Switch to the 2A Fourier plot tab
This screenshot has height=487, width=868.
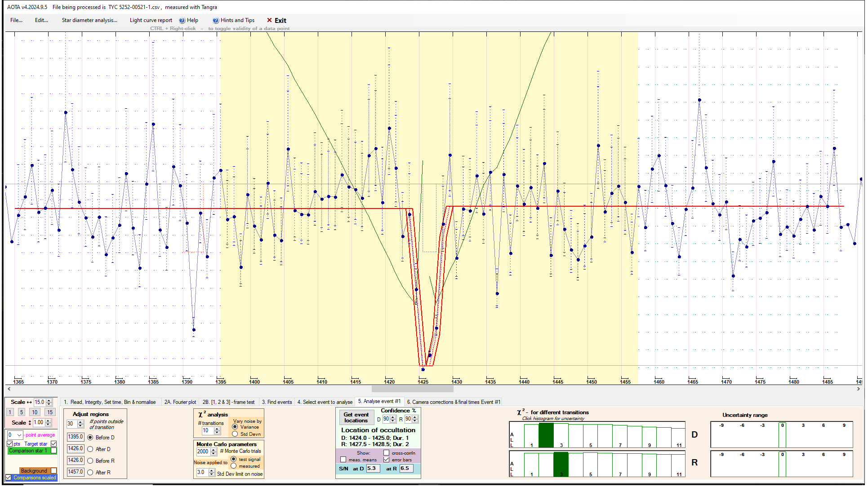180,402
